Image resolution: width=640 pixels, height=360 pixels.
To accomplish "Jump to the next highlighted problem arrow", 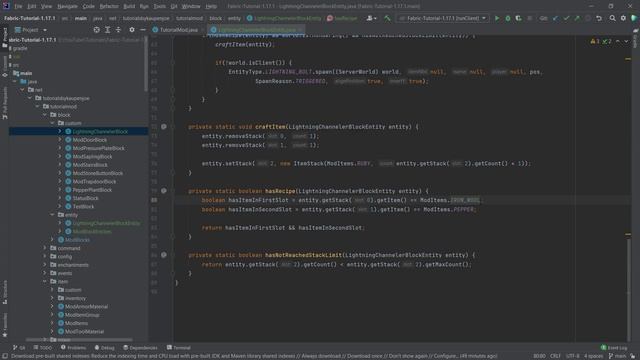I will pyautogui.click(x=626, y=41).
